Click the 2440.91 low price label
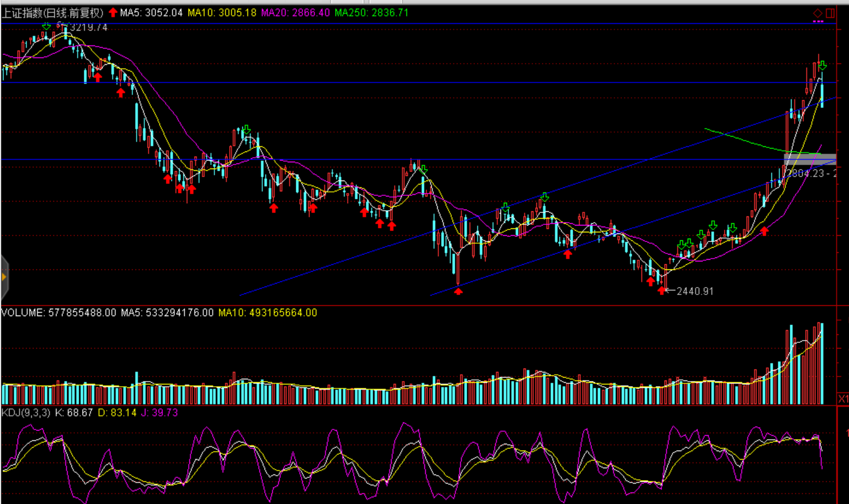This screenshot has height=504, width=849. coord(695,291)
